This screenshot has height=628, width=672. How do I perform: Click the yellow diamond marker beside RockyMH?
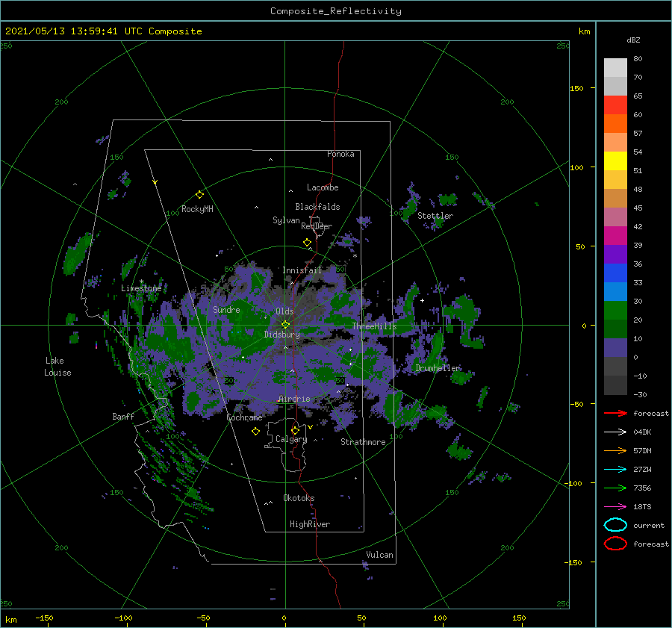[199, 195]
